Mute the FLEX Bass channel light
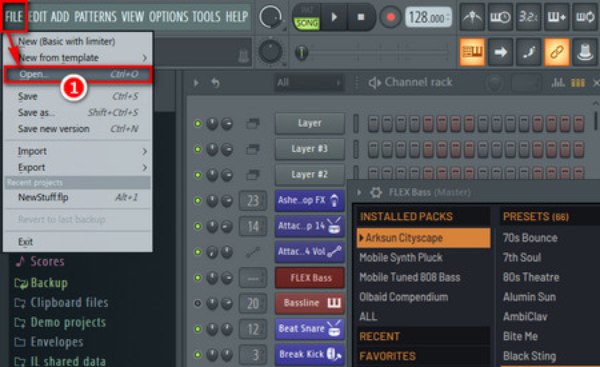Image resolution: width=600 pixels, height=367 pixels. click(197, 277)
